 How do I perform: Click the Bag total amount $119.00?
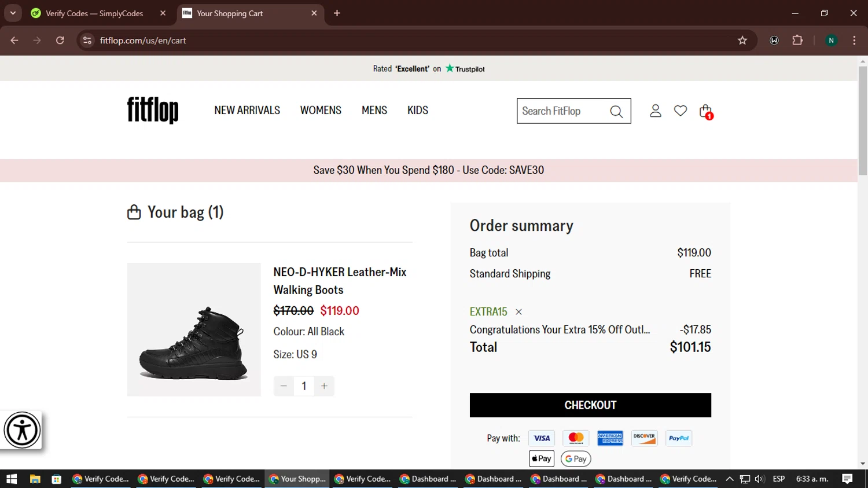pyautogui.click(x=694, y=253)
